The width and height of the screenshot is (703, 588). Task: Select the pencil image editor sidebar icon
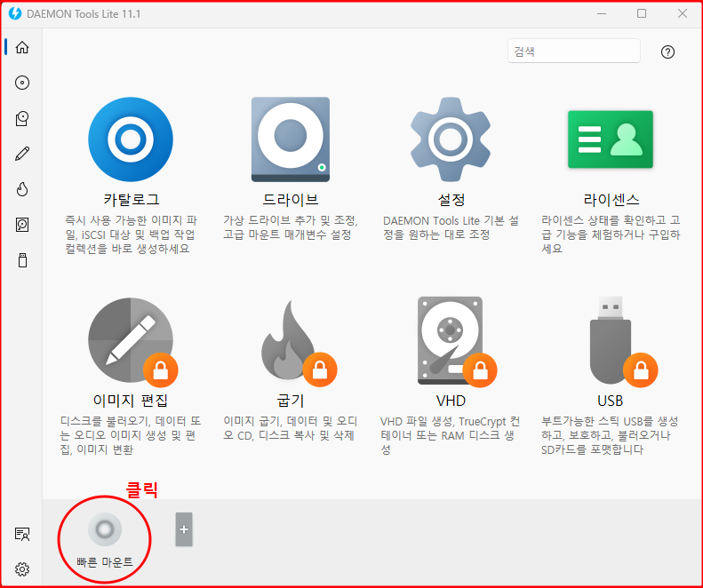tap(22, 154)
